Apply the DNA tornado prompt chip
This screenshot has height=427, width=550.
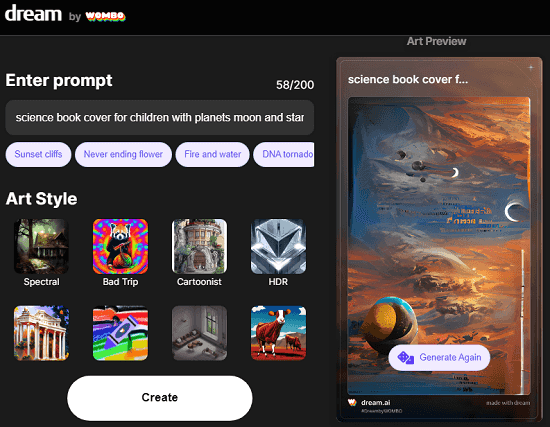284,154
